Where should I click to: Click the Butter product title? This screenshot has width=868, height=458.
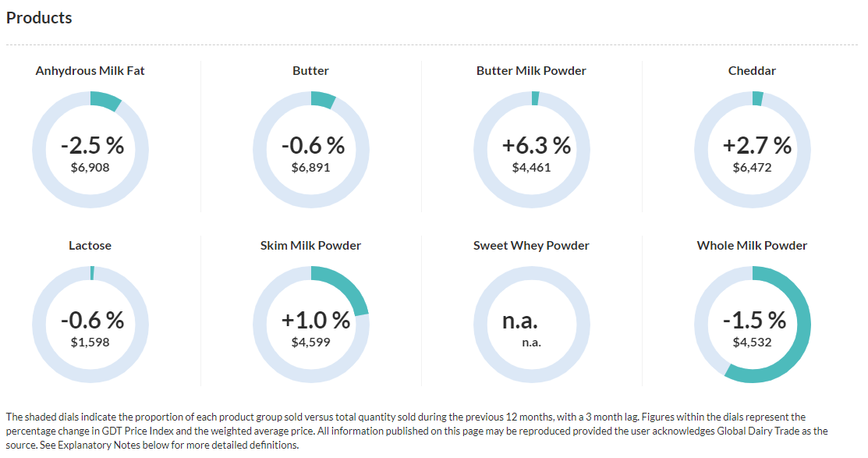310,71
